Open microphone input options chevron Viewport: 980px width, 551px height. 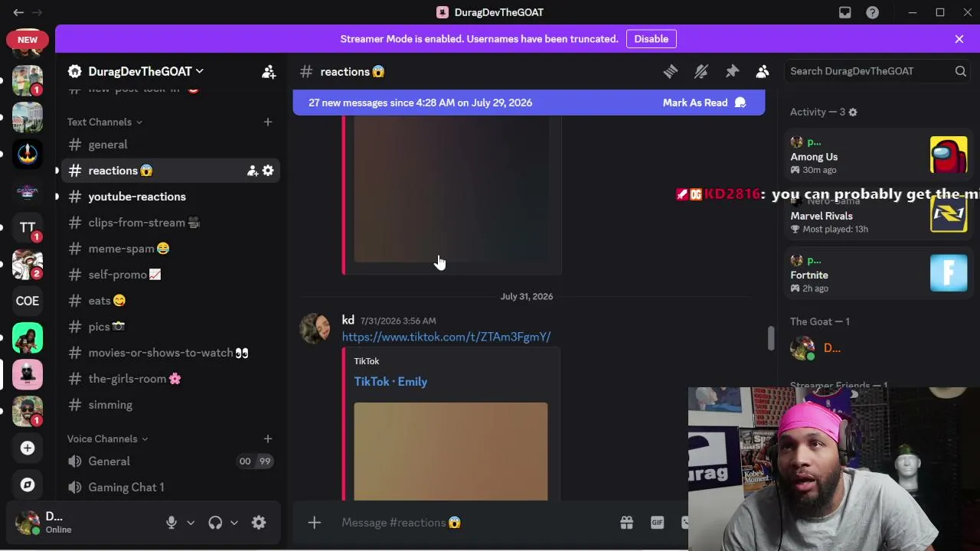point(191,523)
